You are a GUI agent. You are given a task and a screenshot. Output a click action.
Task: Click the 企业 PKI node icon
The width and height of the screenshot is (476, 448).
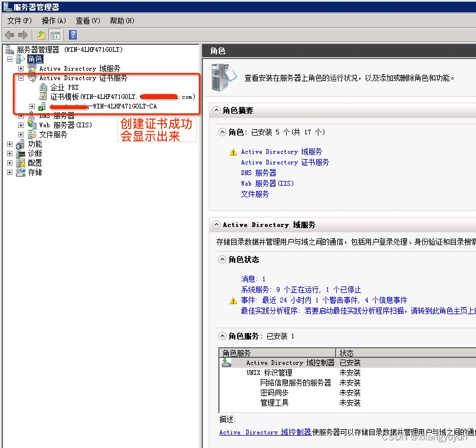coord(43,87)
